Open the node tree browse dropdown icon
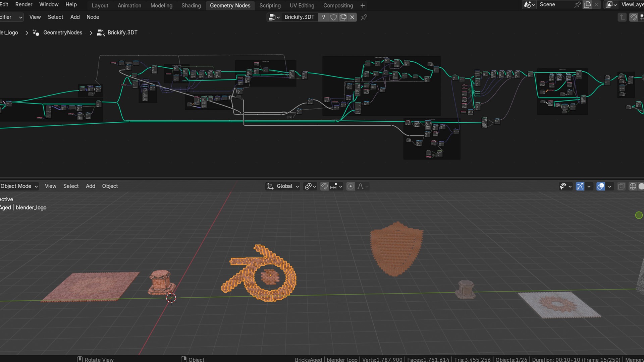This screenshot has width=644, height=362. 274,17
